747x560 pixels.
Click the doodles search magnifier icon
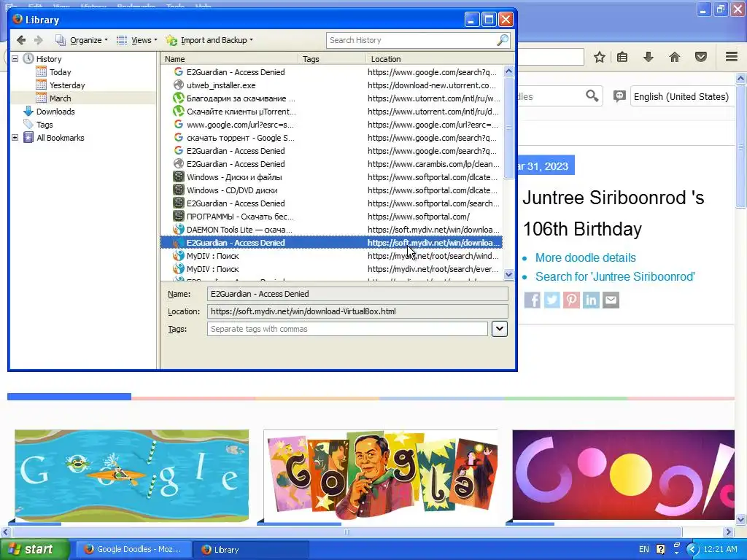[592, 96]
